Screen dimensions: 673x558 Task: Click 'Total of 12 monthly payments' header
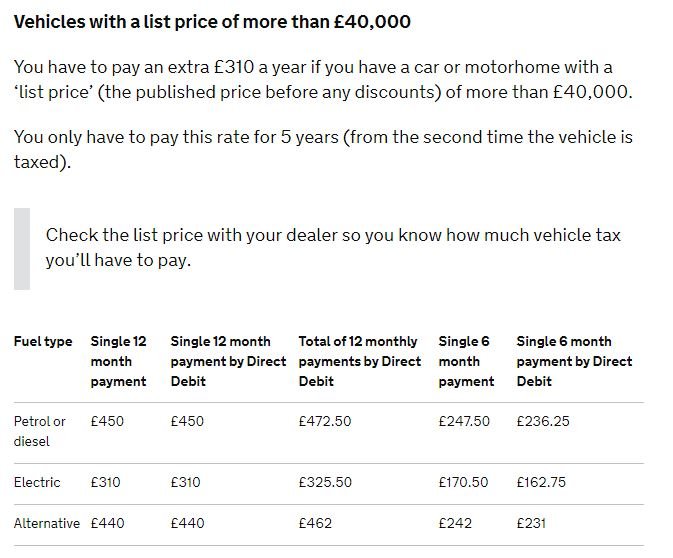[x=360, y=361]
